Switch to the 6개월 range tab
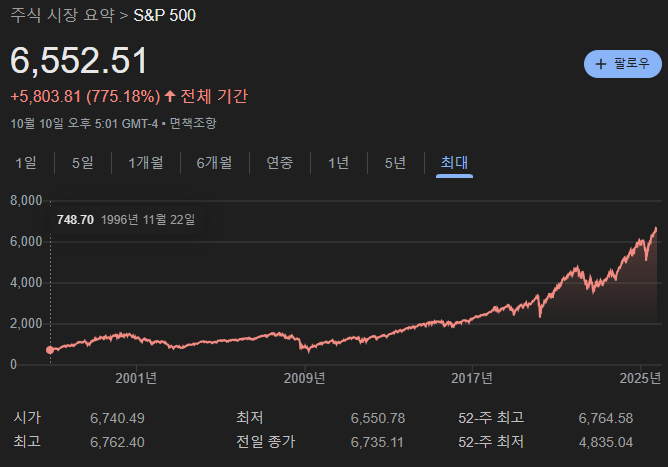 [214, 163]
